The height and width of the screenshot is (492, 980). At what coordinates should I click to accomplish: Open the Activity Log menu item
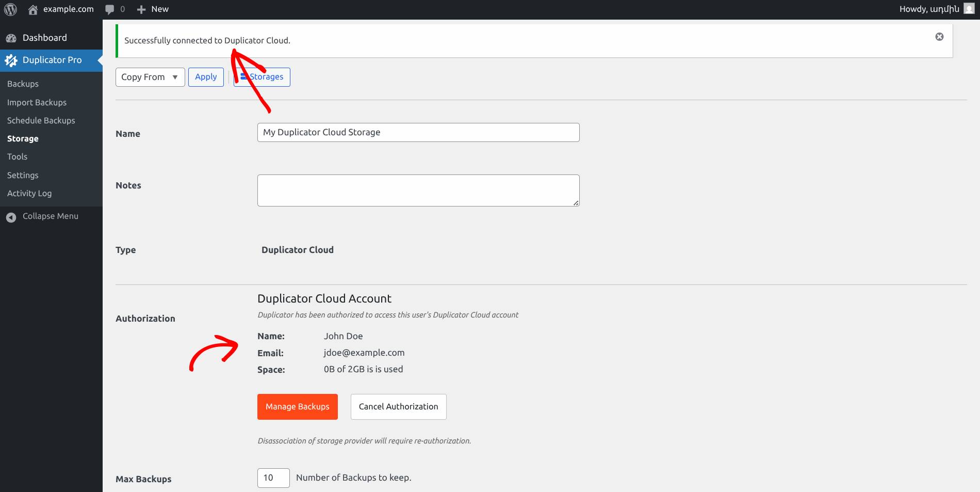[29, 194]
